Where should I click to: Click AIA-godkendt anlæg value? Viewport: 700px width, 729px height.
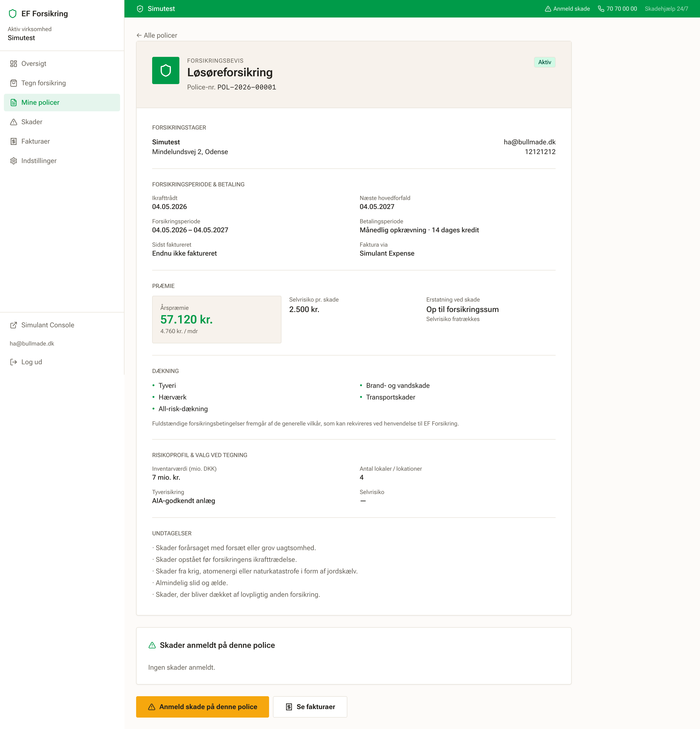tap(183, 501)
